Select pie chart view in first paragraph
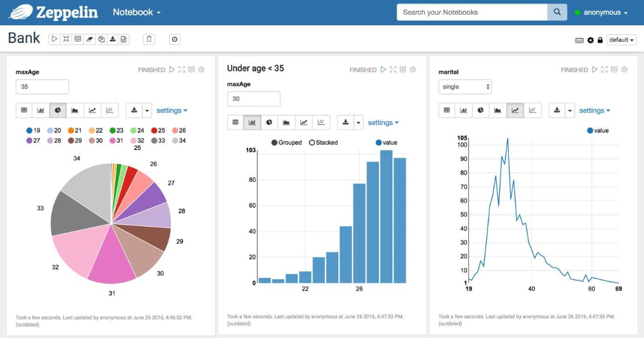The image size is (644, 338). 58,110
